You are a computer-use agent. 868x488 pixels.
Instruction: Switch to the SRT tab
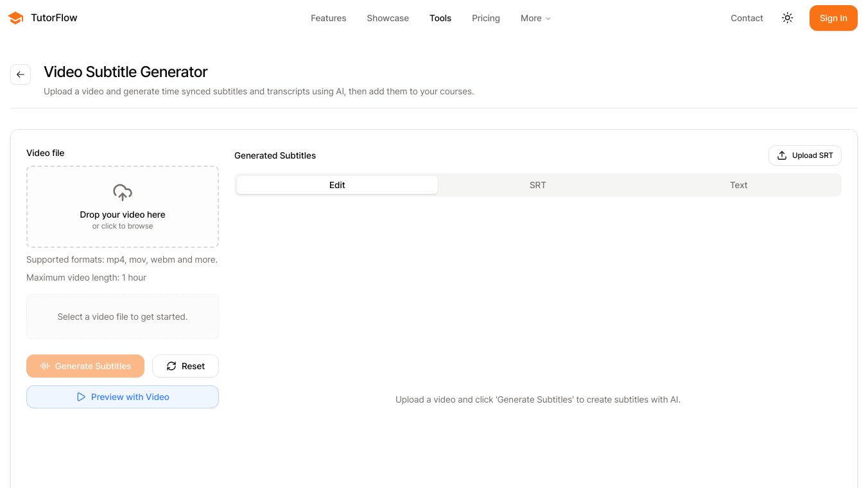tap(537, 185)
